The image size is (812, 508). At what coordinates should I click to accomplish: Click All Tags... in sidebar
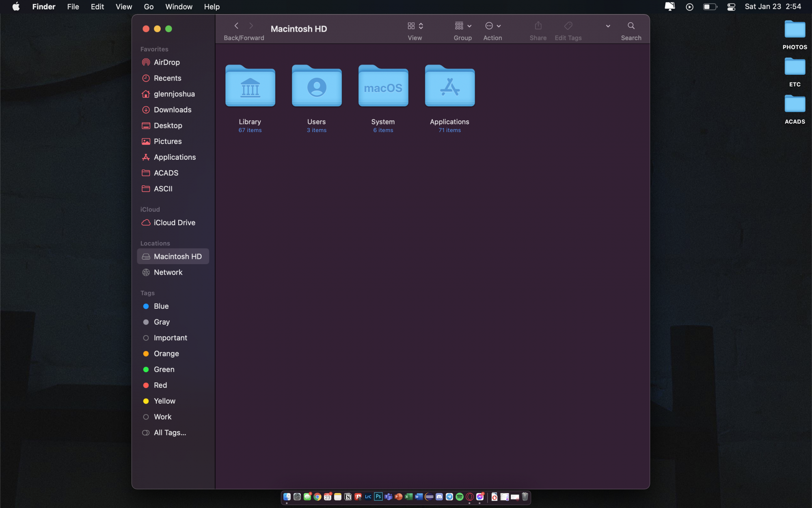(170, 433)
